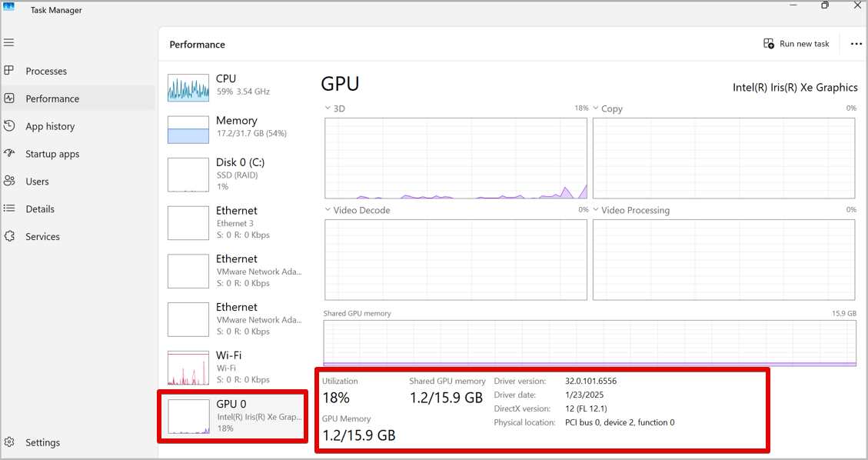Click the Startup apps icon
The width and height of the screenshot is (868, 460).
coord(9,154)
